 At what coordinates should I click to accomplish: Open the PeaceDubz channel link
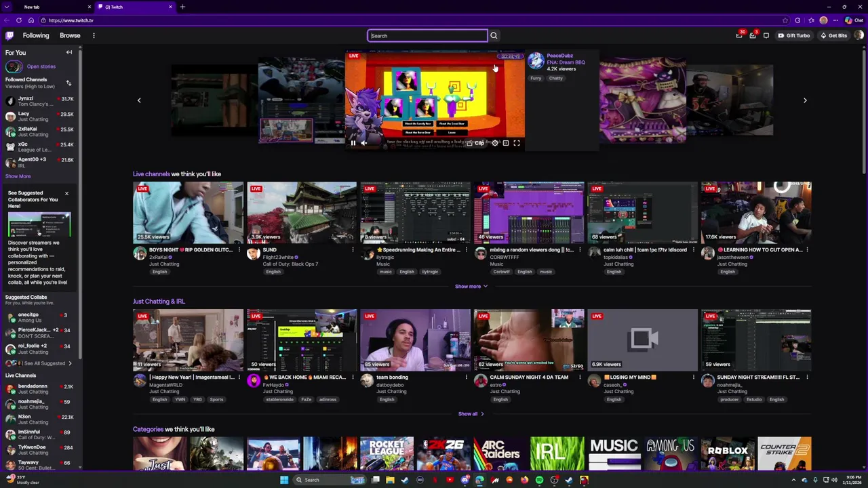coord(559,56)
